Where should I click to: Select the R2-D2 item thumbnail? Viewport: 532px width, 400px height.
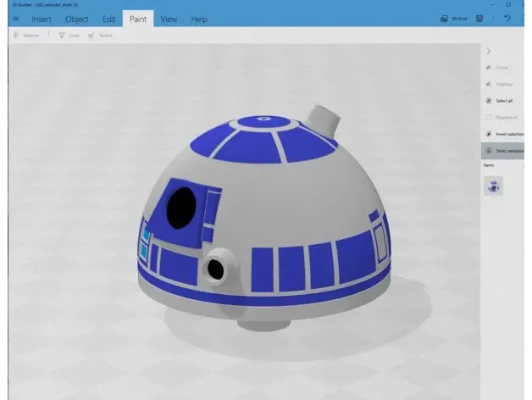493,186
